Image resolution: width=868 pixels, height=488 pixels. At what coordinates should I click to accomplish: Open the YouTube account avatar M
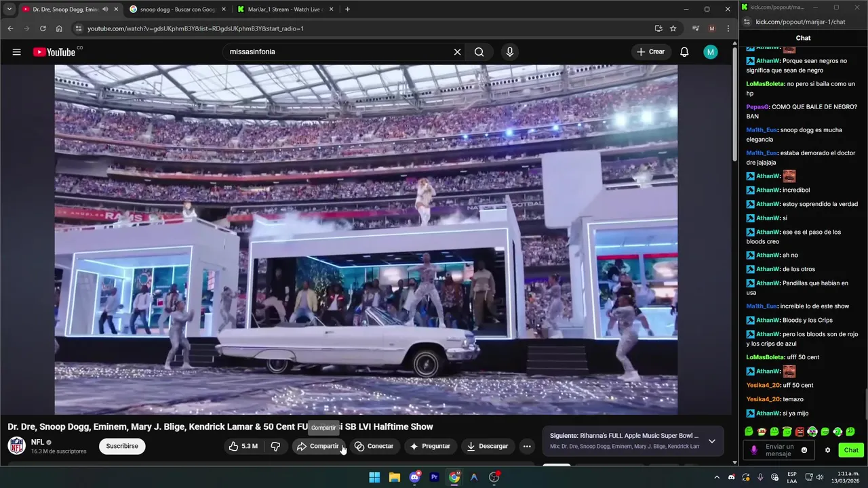(x=710, y=52)
